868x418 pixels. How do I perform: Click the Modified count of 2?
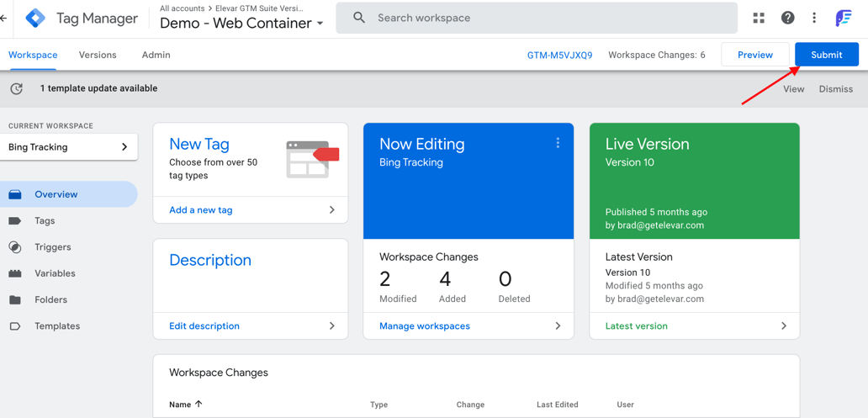(384, 279)
